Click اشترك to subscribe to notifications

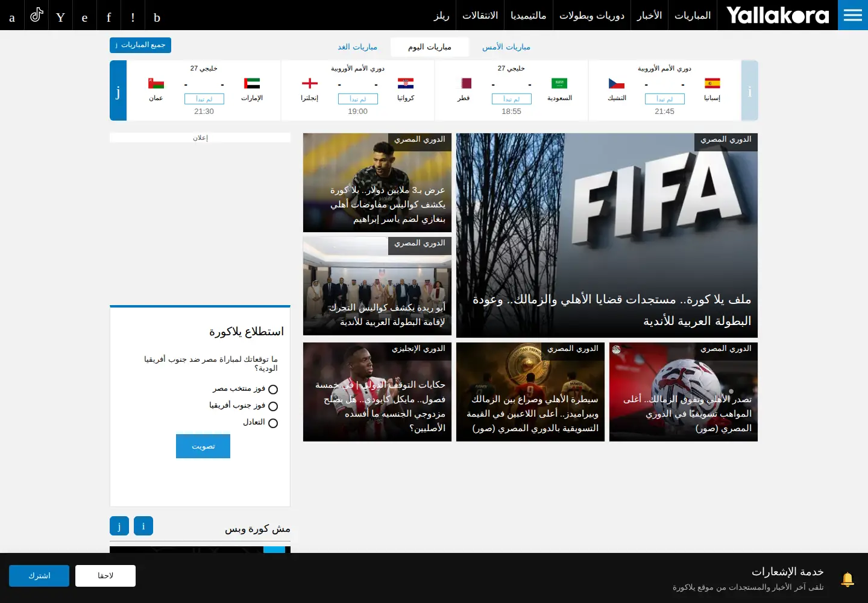coord(39,576)
